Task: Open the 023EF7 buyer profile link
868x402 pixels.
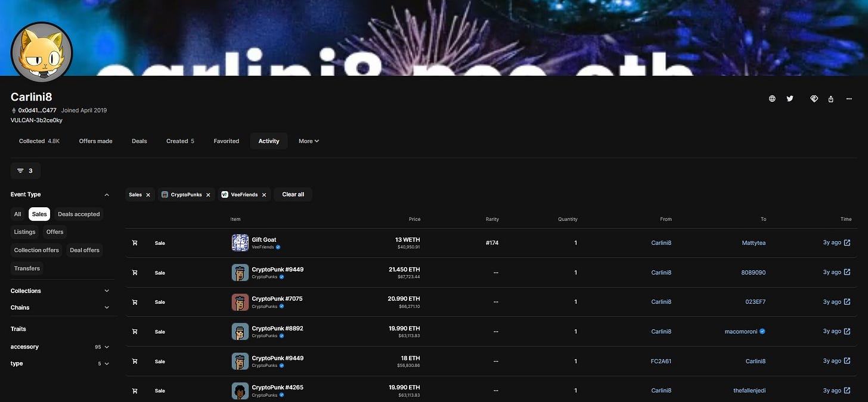Action: [x=756, y=302]
